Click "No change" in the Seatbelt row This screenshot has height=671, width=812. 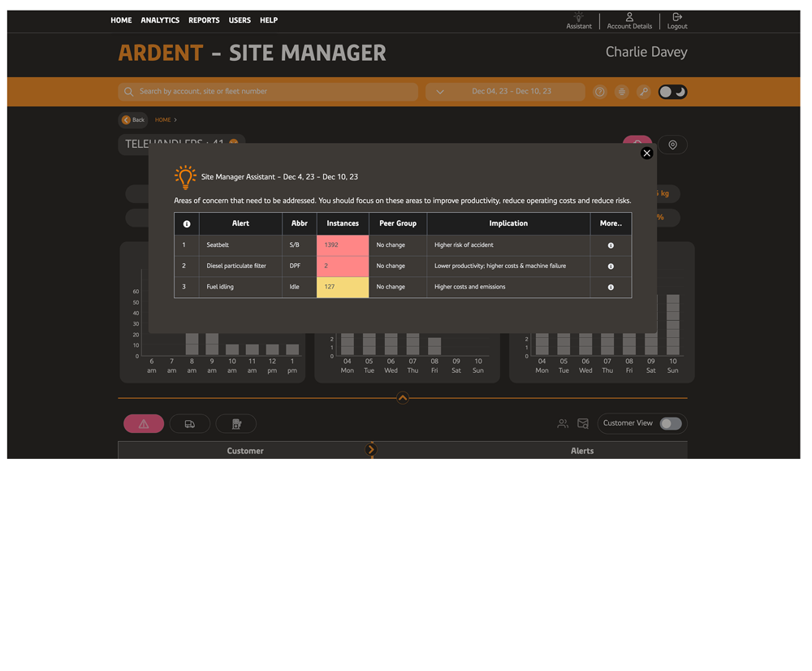391,245
